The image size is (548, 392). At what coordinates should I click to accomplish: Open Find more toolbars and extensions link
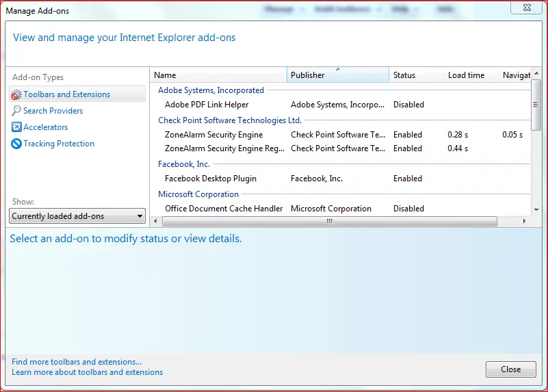(77, 362)
